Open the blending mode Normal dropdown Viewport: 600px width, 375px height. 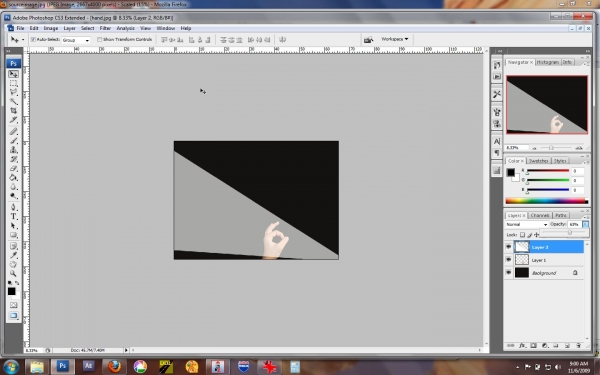tap(527, 224)
